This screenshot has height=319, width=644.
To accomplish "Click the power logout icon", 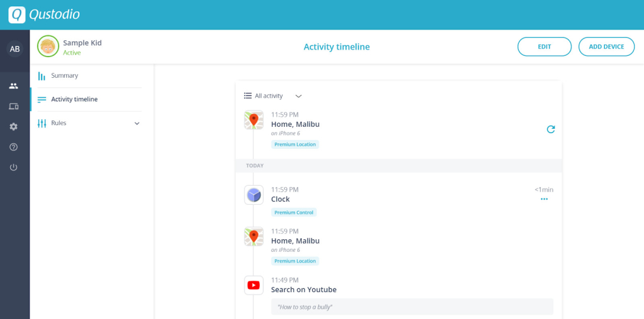I will click(14, 167).
